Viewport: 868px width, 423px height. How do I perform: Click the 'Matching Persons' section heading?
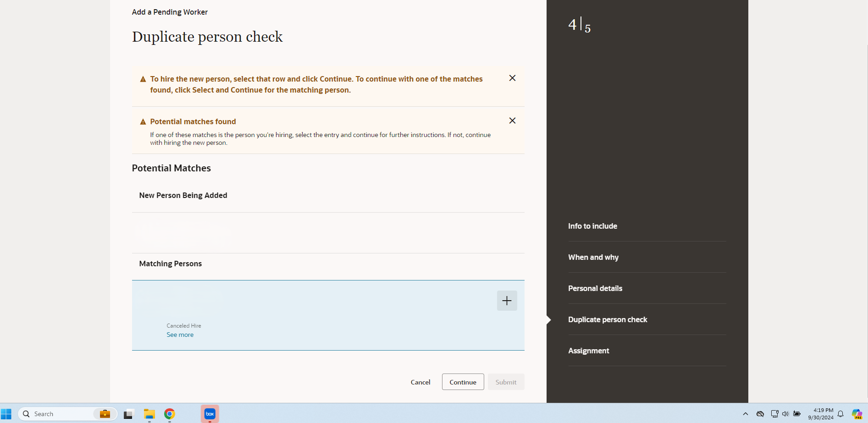pyautogui.click(x=170, y=264)
